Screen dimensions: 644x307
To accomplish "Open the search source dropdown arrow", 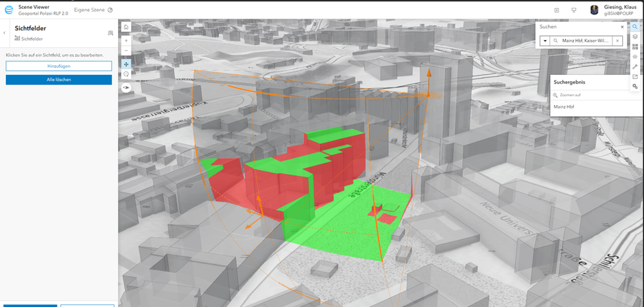I will tap(545, 41).
